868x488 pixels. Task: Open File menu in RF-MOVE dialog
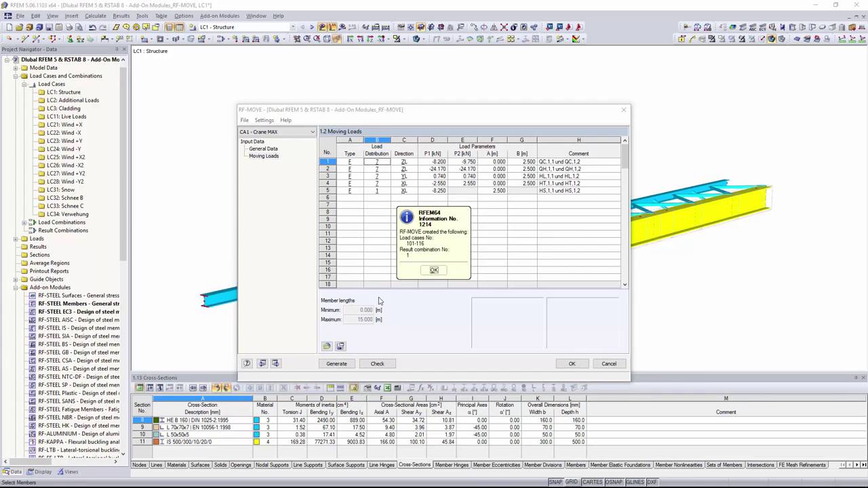(244, 120)
